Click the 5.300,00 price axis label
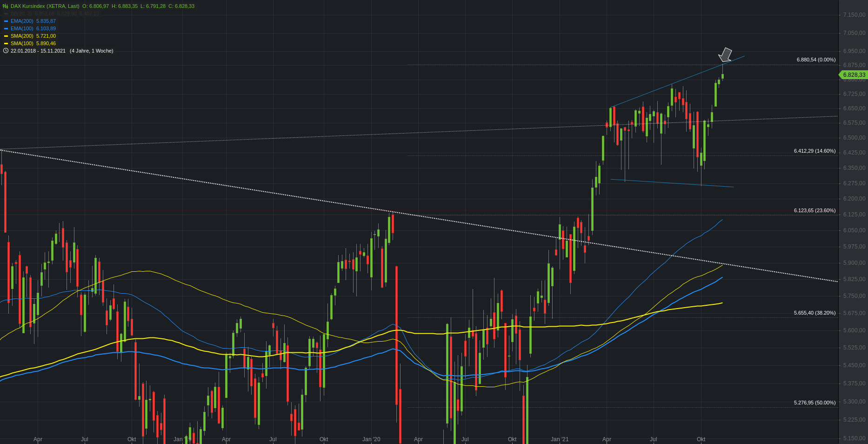Screen dimensions: 868x444 coord(854,402)
